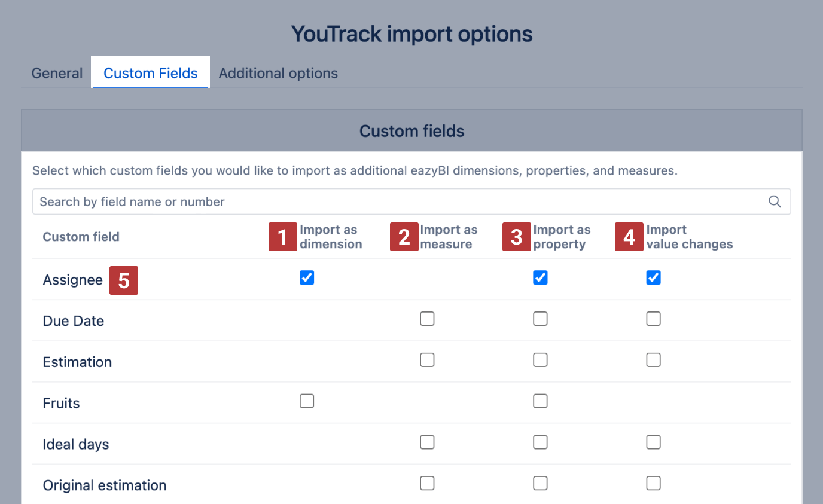
Task: Switch to the General tab
Action: pos(57,73)
